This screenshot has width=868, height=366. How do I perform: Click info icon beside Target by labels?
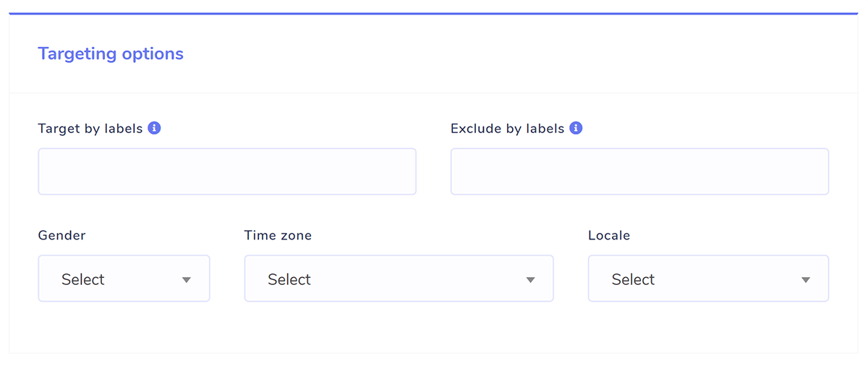(x=154, y=128)
